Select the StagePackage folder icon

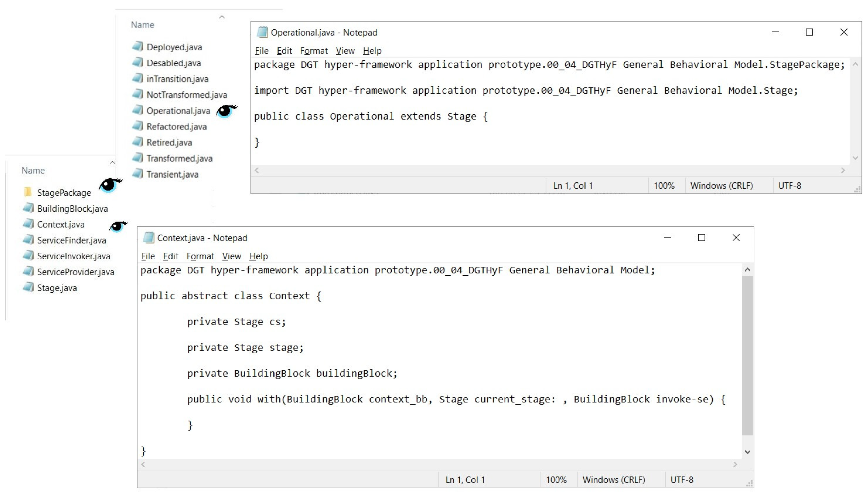pos(28,192)
